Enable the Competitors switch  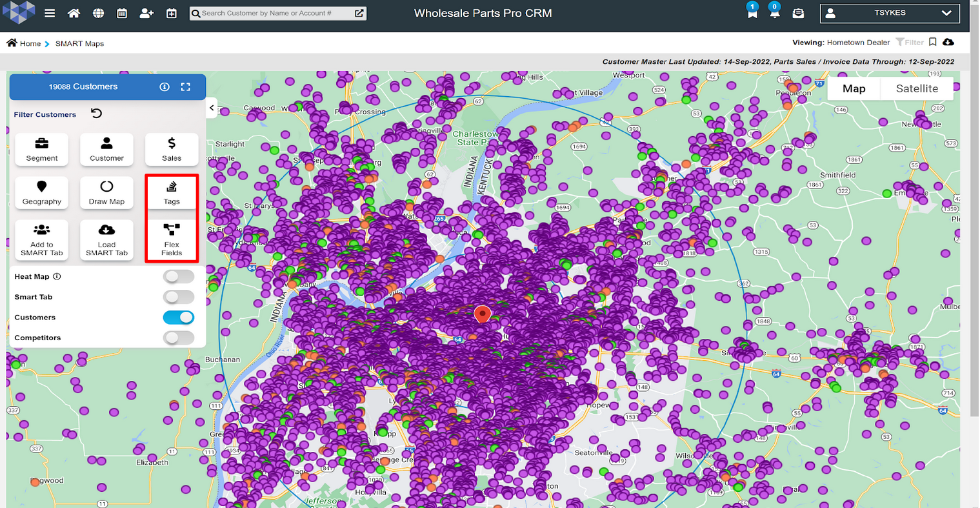tap(179, 338)
